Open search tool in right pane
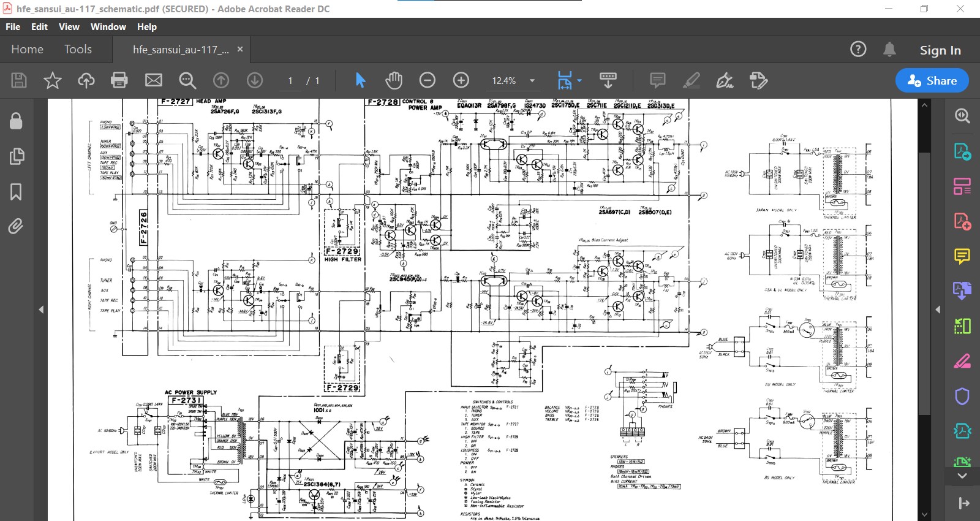This screenshot has width=980, height=521. click(x=962, y=116)
